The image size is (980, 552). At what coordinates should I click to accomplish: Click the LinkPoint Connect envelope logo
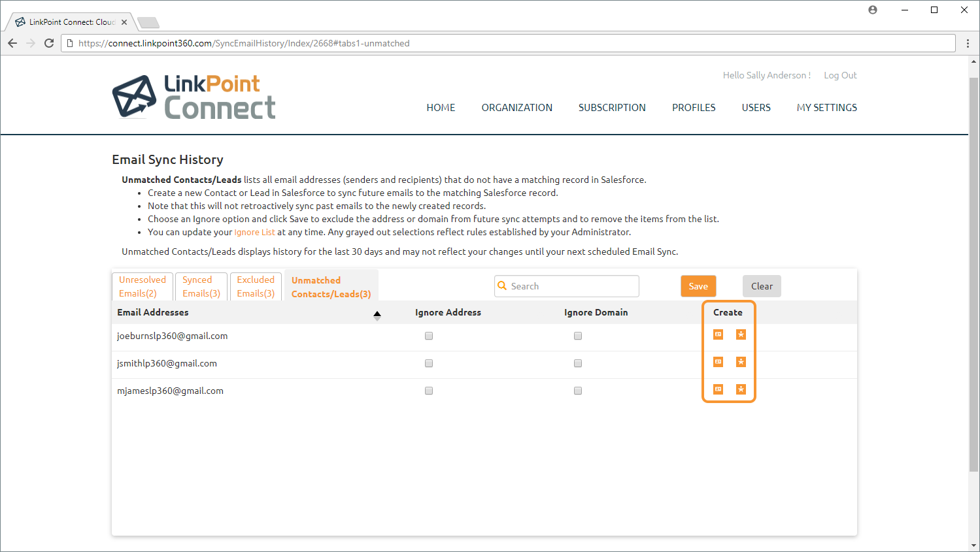[x=134, y=97]
